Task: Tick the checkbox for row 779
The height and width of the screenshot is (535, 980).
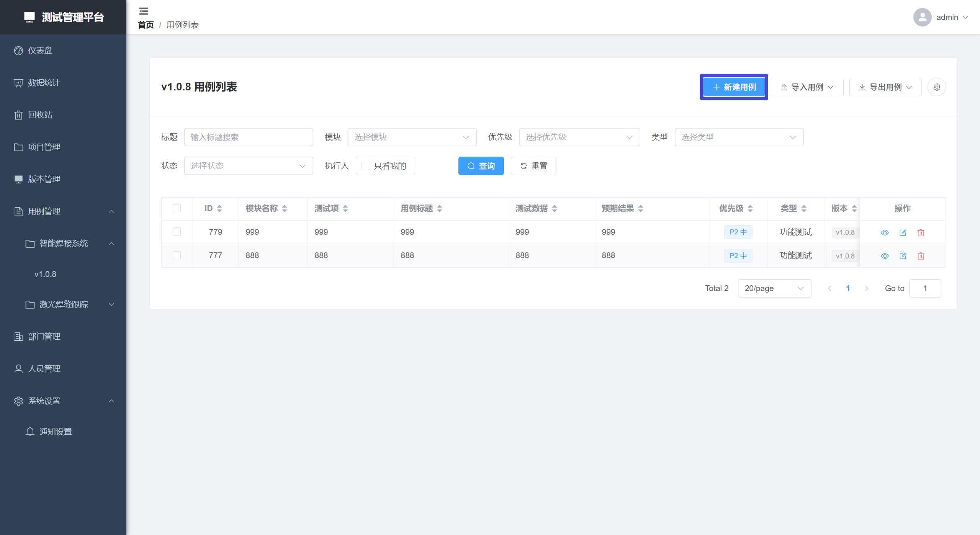Action: pos(177,232)
